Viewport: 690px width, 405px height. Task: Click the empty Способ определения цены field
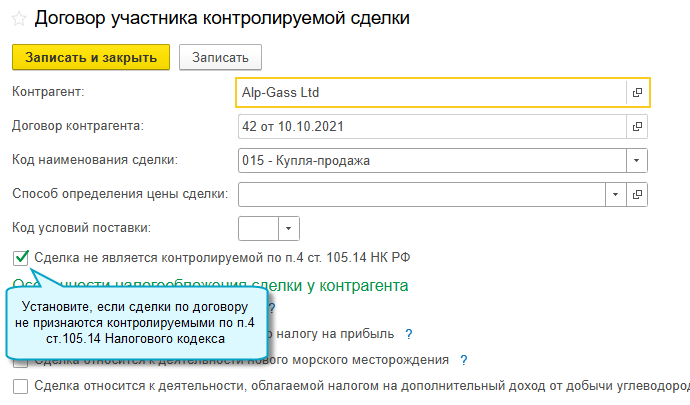coord(420,194)
